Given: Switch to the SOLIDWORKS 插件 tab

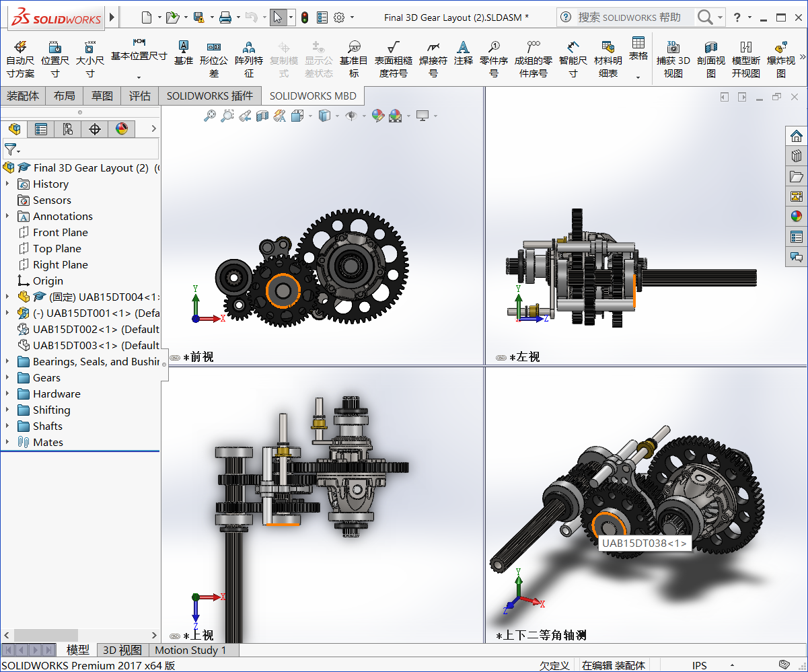Looking at the screenshot, I should pyautogui.click(x=210, y=96).
